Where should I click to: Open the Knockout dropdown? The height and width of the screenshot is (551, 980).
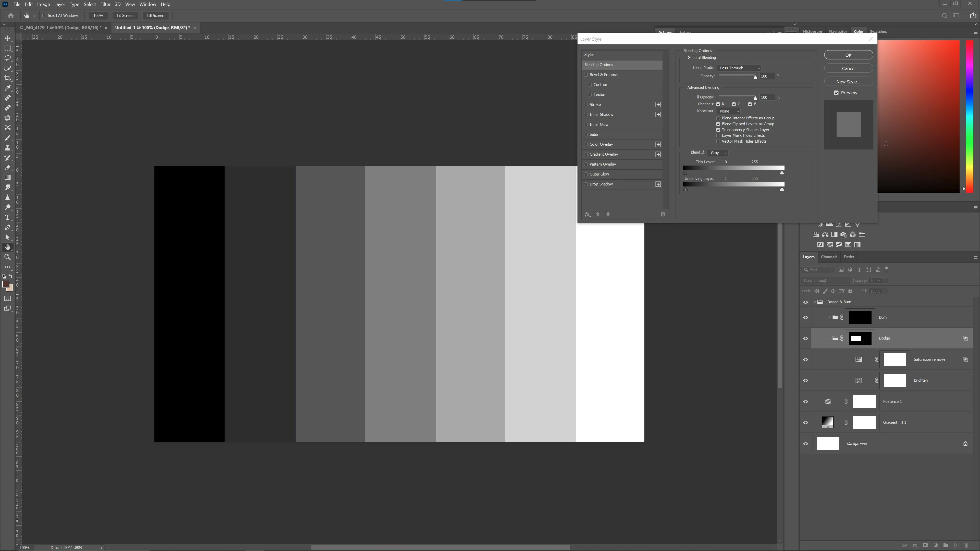pyautogui.click(x=728, y=111)
